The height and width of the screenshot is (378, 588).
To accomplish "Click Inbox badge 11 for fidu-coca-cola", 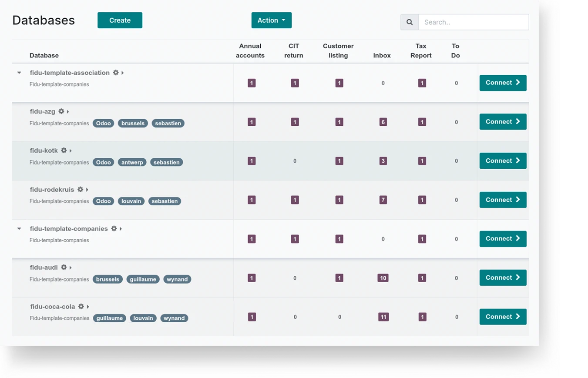I will [x=383, y=317].
